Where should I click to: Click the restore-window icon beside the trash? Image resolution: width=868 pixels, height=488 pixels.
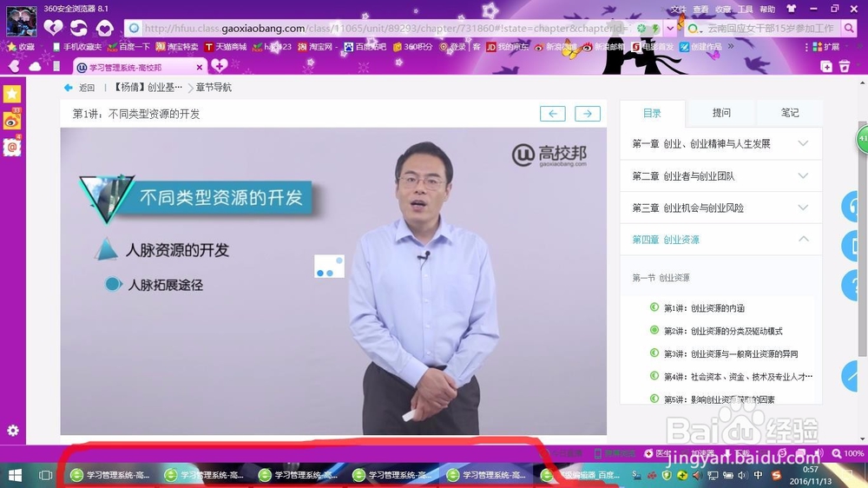(x=826, y=67)
